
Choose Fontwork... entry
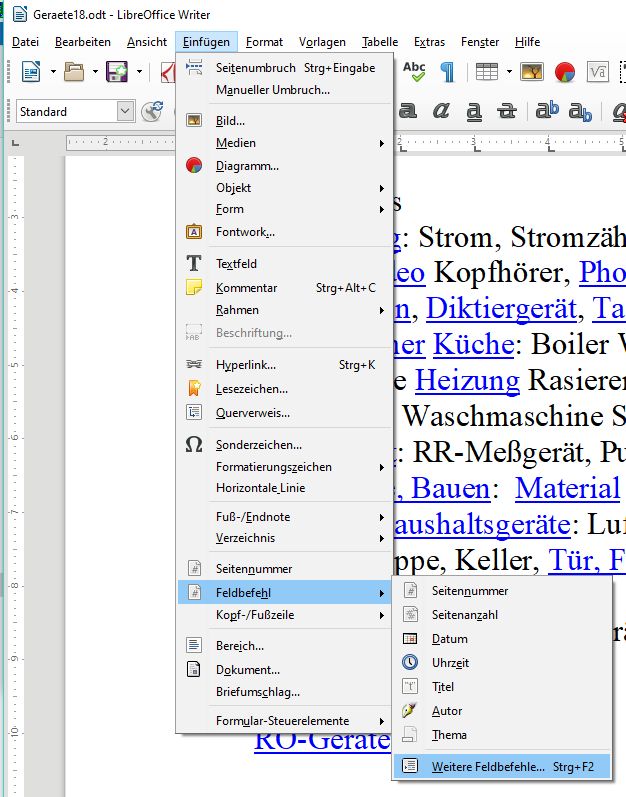pyautogui.click(x=285, y=232)
